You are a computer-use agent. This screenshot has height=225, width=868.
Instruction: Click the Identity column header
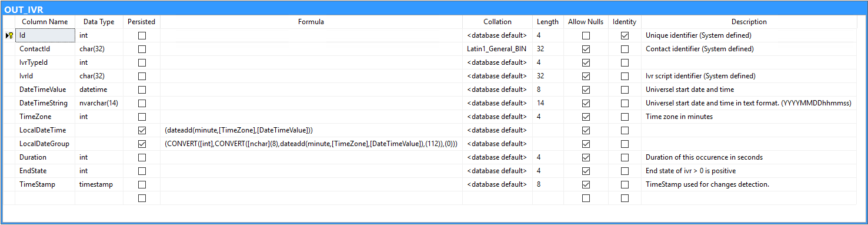[625, 22]
